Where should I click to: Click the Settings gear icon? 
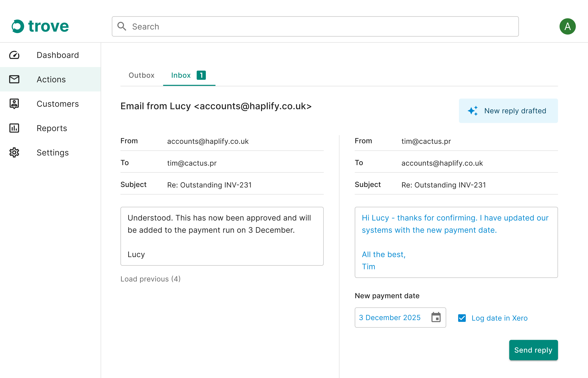tap(14, 152)
